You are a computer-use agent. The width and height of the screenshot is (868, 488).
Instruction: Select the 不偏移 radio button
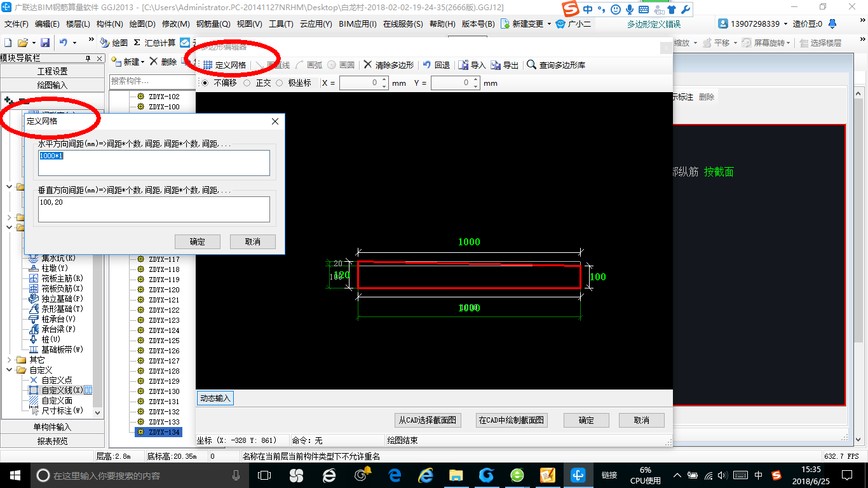point(205,83)
